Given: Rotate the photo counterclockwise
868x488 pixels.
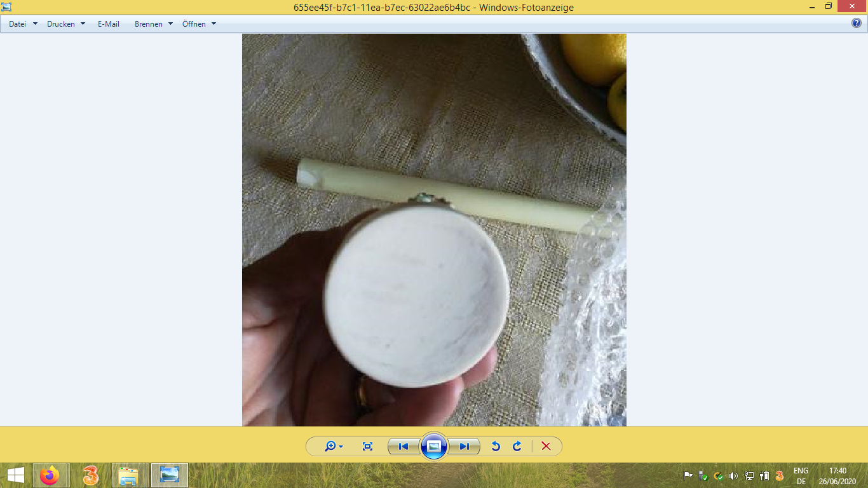Looking at the screenshot, I should 496,446.
